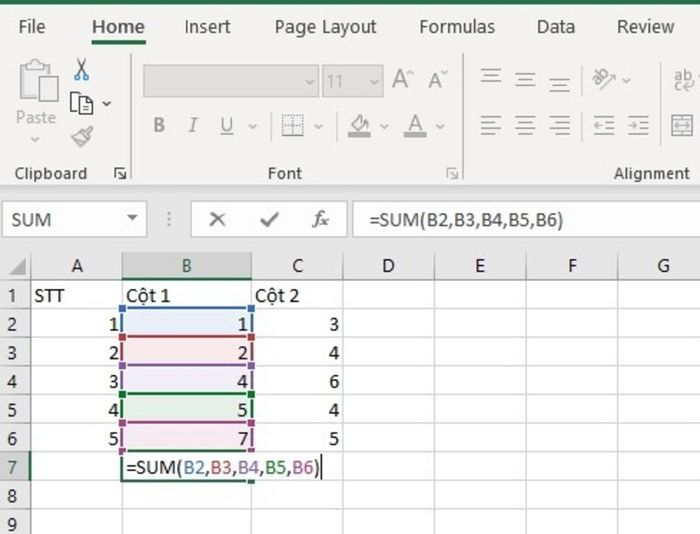700x534 pixels.
Task: Toggle Bold formatting
Action: [x=159, y=125]
